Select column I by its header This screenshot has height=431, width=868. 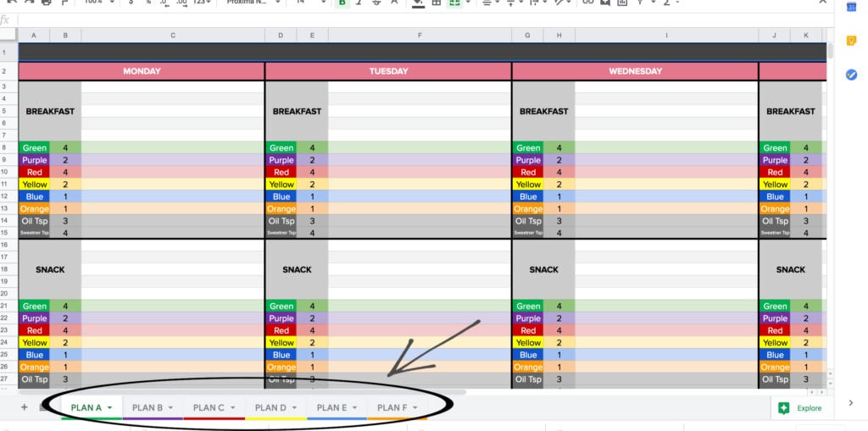coord(666,36)
